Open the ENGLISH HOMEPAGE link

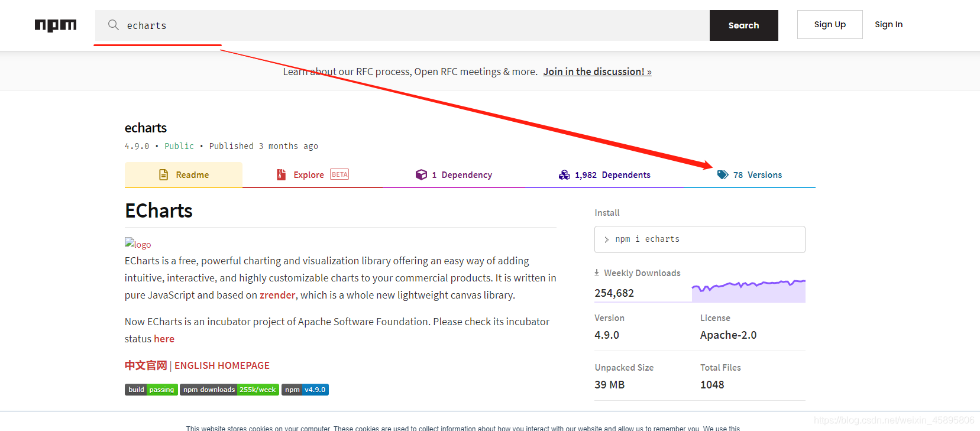tap(222, 365)
